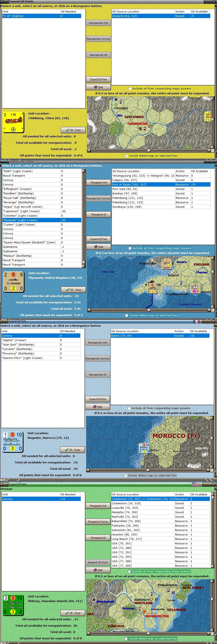Image resolution: width=217 pixels, height=644 pixels.
Task: Click the Chungking capital marker on the China map
Action: [x=149, y=126]
